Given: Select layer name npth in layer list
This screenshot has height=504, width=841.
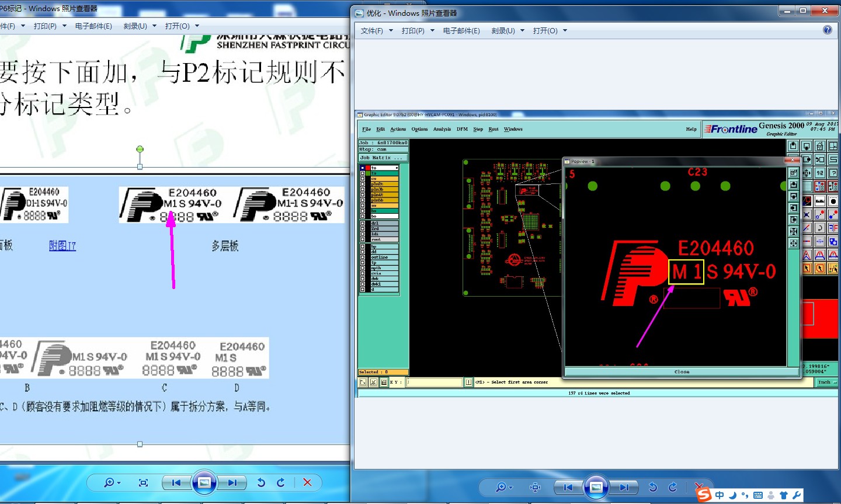Looking at the screenshot, I should point(384,268).
